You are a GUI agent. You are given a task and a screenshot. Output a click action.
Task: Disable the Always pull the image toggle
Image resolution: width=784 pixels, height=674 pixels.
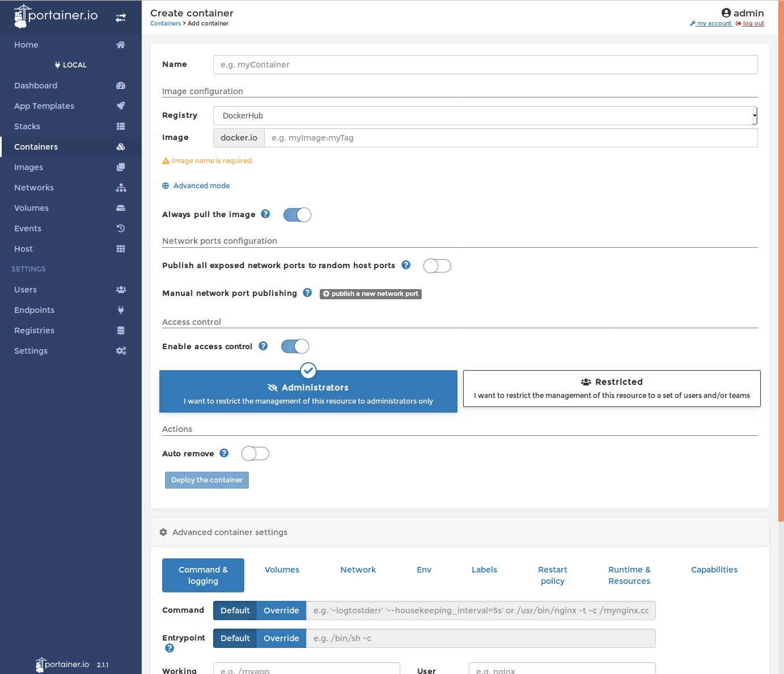(297, 214)
